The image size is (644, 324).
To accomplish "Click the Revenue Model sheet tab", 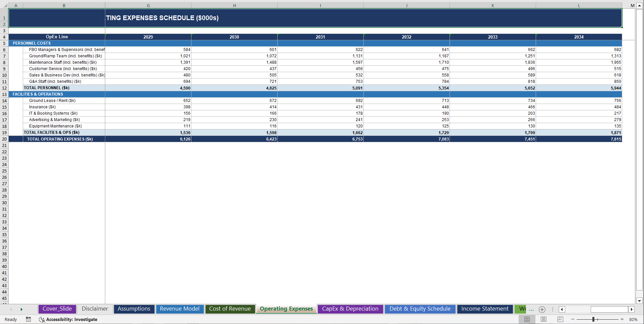I will coord(180,309).
